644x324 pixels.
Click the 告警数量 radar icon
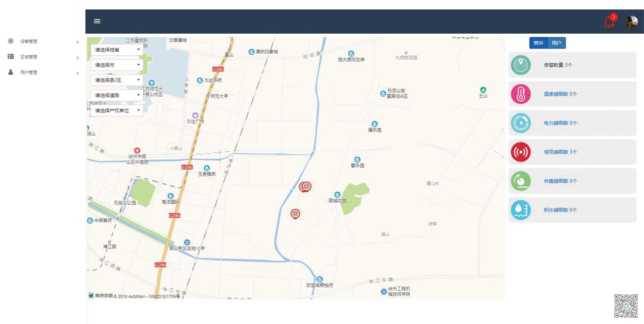click(x=521, y=65)
